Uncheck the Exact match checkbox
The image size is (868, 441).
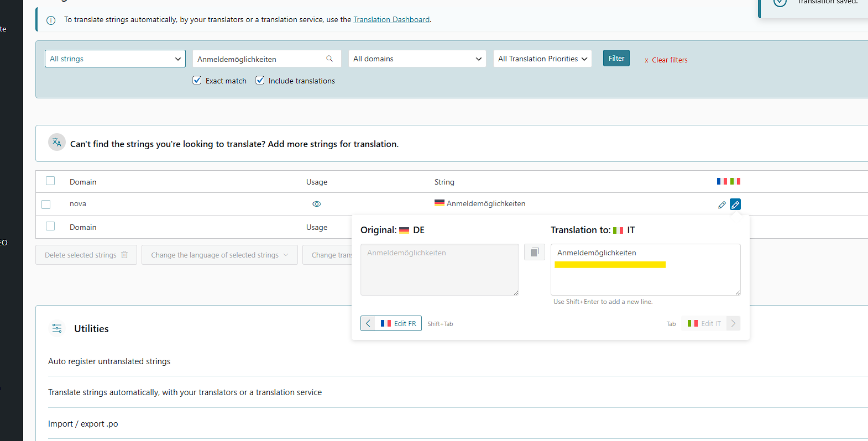click(x=197, y=81)
